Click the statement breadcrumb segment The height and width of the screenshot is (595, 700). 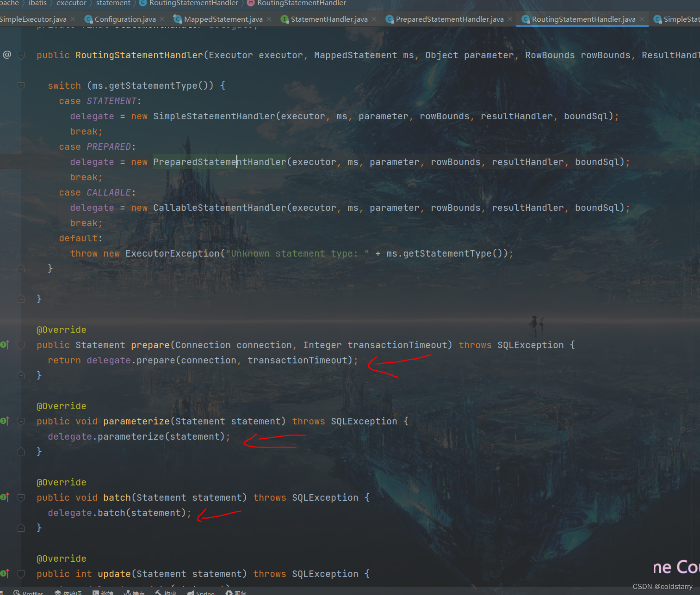[x=113, y=3]
